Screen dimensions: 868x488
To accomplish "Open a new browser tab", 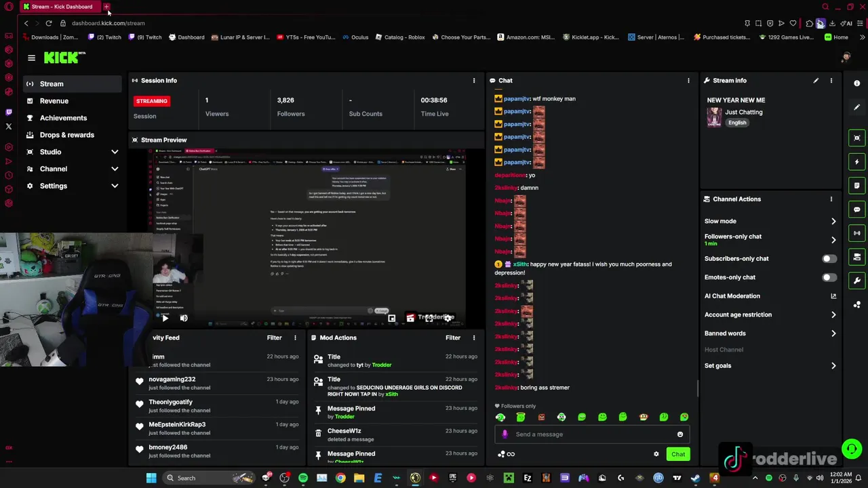I will [106, 7].
